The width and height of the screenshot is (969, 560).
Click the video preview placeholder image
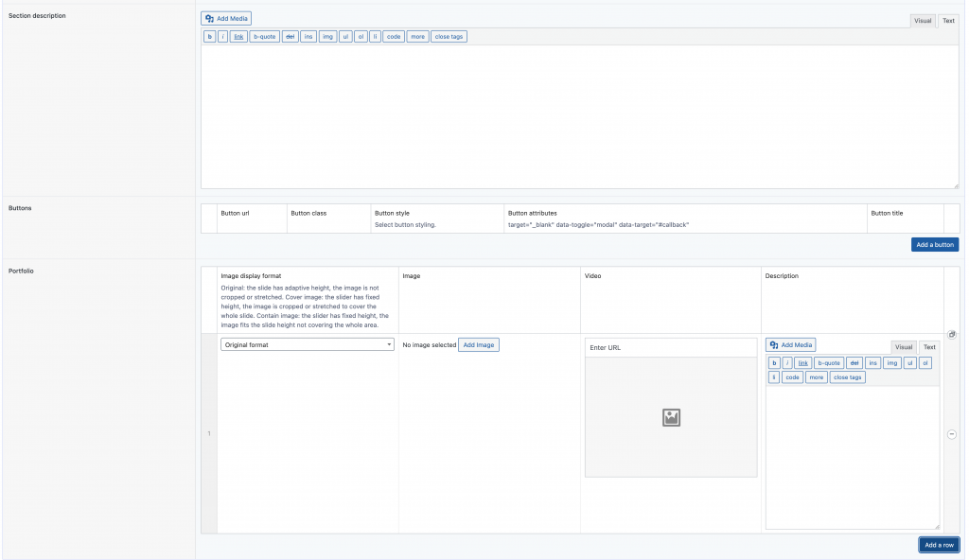pos(671,417)
